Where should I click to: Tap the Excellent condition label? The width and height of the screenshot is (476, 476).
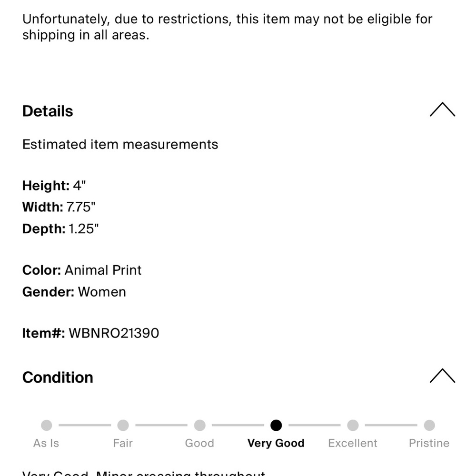pyautogui.click(x=353, y=443)
